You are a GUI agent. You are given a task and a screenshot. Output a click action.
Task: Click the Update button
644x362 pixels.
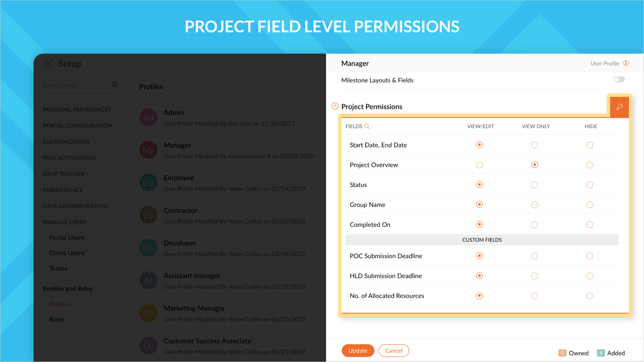(x=358, y=351)
